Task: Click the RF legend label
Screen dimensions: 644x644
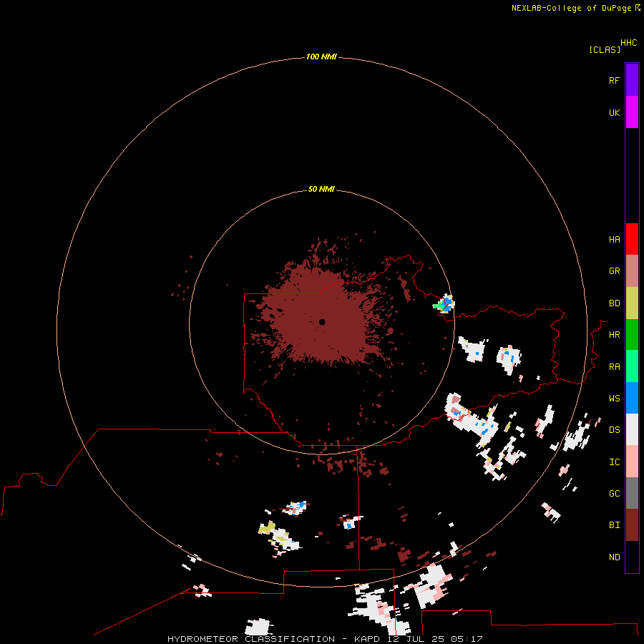Action: [x=614, y=80]
